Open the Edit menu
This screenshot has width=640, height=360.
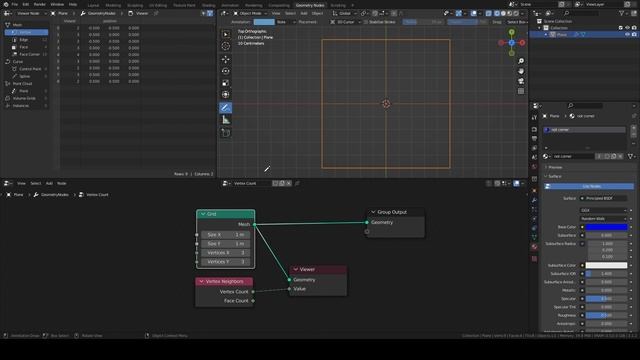26,4
